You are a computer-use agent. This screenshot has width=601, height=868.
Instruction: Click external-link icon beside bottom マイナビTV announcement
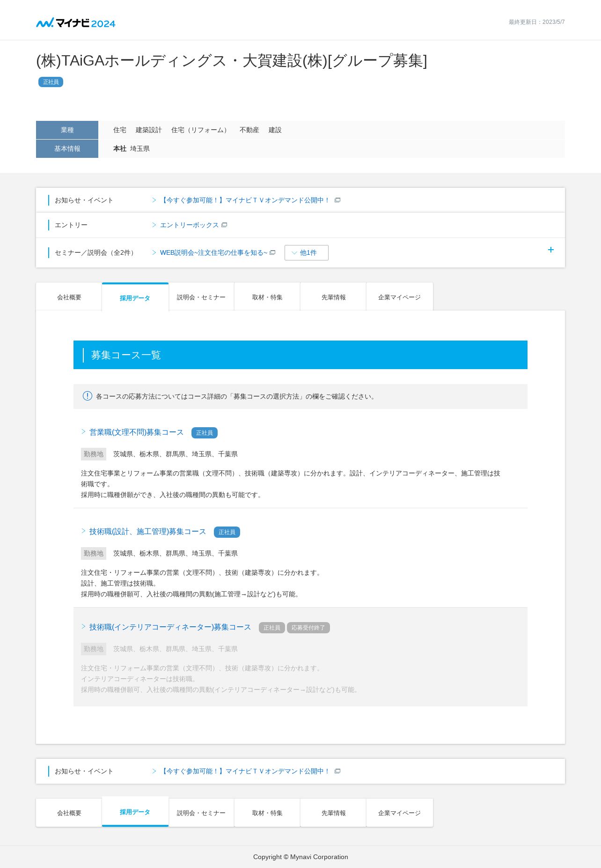[x=337, y=771]
